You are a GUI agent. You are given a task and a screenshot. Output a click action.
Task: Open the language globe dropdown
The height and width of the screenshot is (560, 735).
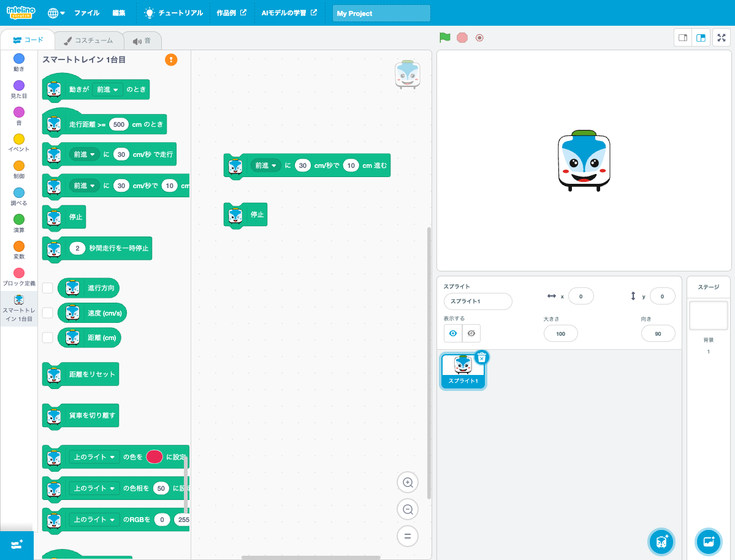point(56,13)
